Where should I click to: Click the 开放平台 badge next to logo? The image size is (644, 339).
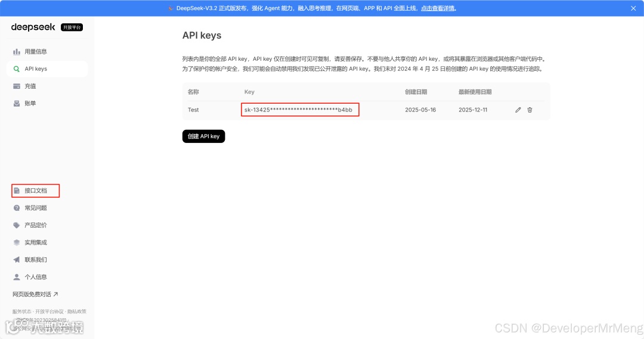pos(72,27)
